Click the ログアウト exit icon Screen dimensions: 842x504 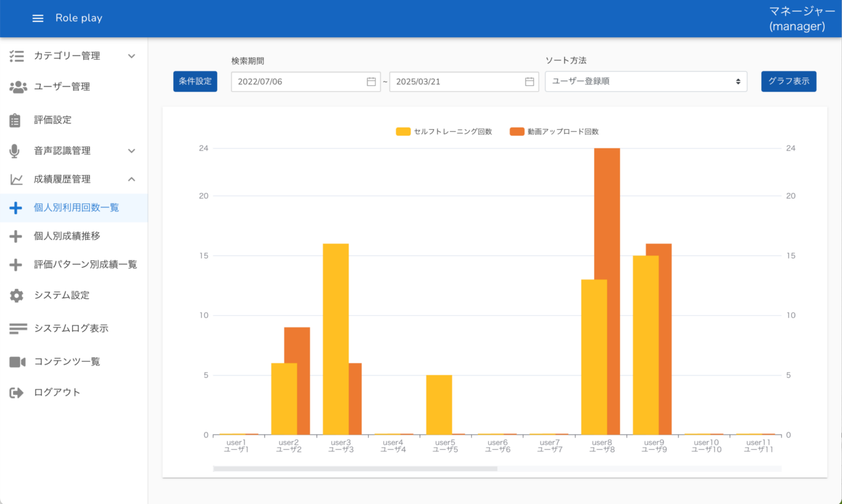[x=16, y=392]
